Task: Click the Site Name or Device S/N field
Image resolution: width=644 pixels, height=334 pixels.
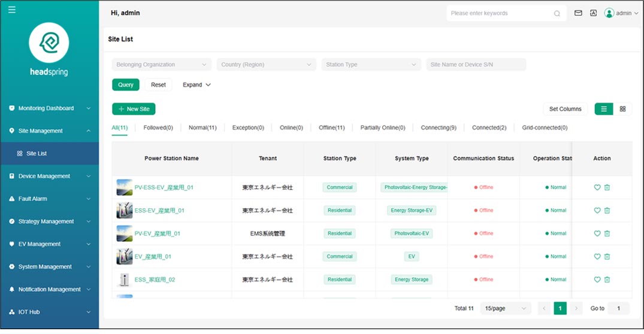Action: [476, 65]
